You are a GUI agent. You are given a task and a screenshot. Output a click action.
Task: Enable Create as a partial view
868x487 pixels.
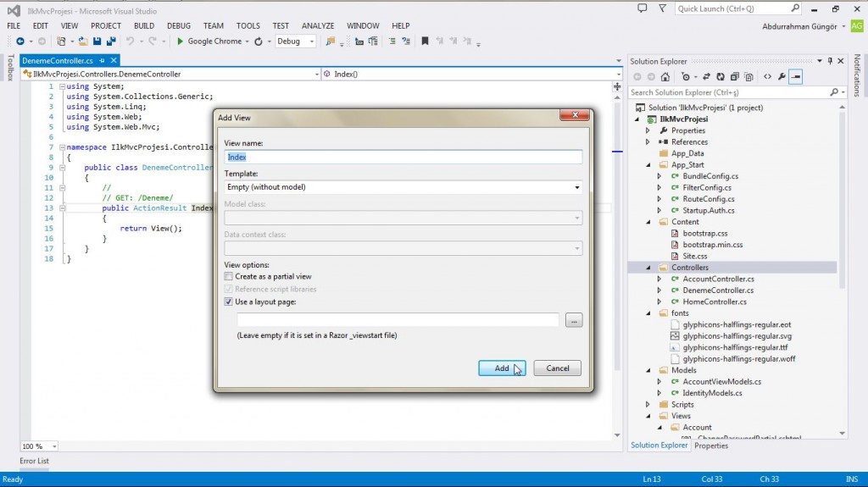[x=228, y=277]
